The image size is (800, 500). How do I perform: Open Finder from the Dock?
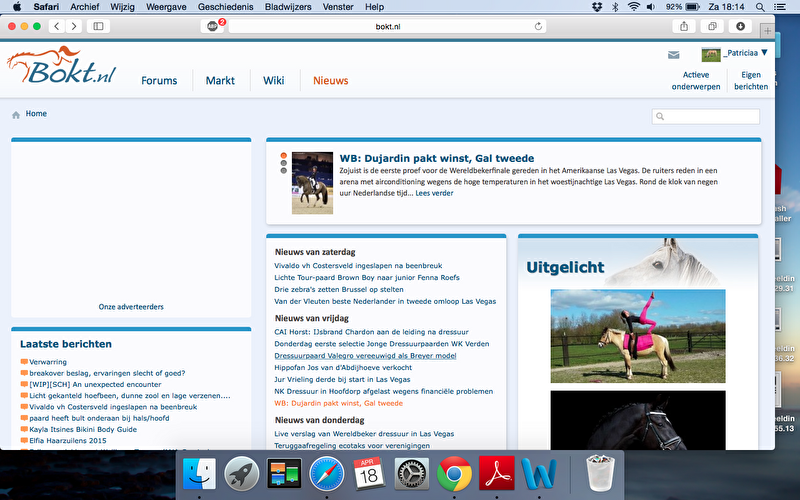(199, 473)
